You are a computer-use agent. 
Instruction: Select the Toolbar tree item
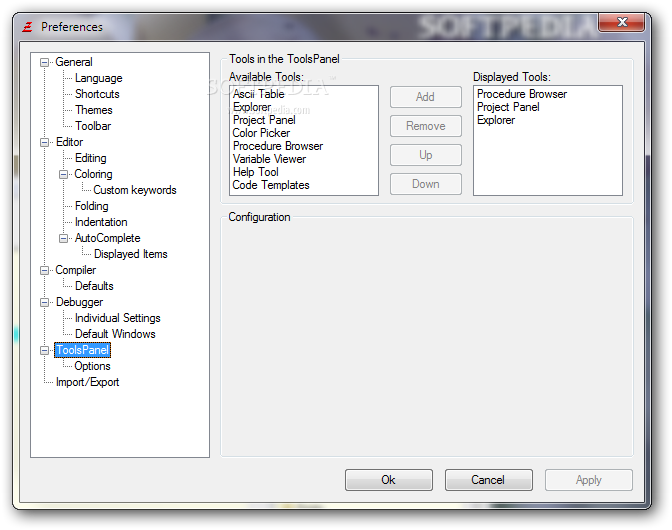click(93, 126)
